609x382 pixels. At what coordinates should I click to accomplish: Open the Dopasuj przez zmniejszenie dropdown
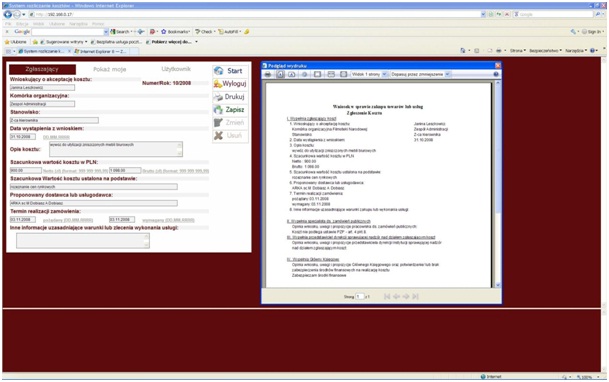pyautogui.click(x=420, y=74)
